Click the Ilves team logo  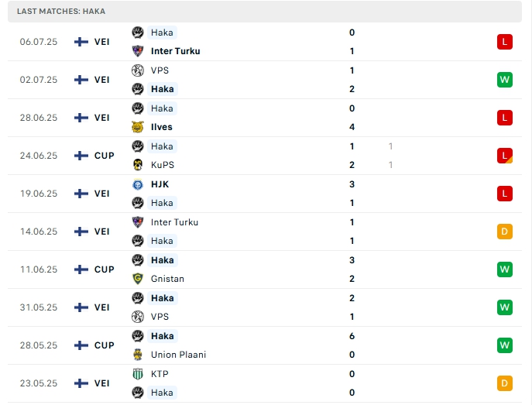pyautogui.click(x=138, y=127)
